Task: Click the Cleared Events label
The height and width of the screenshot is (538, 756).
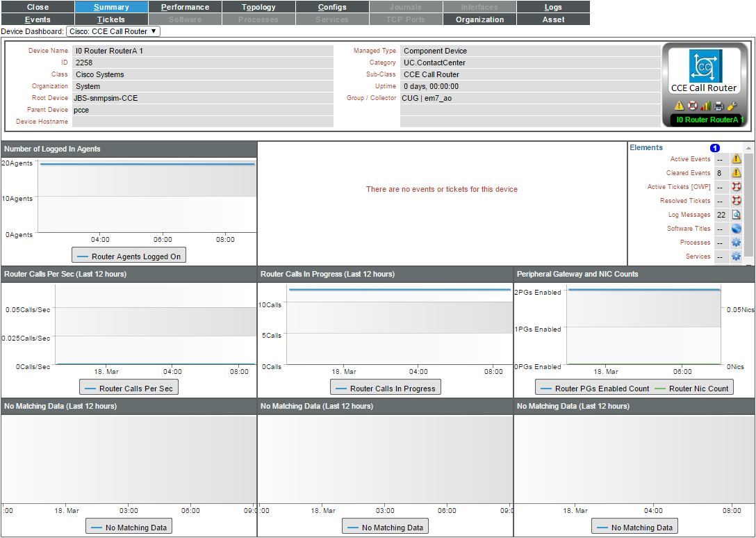Action: (x=688, y=173)
